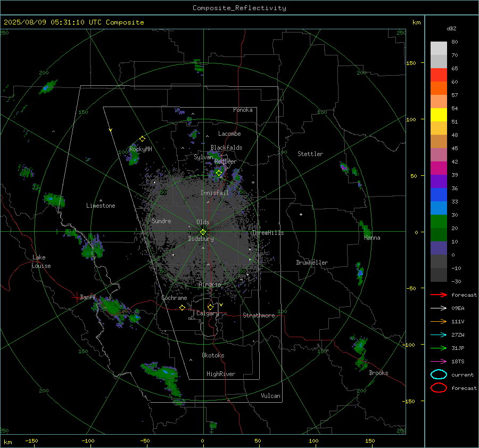Click the yellow diamond marker near Cochrane
479x448 pixels.
(x=182, y=307)
